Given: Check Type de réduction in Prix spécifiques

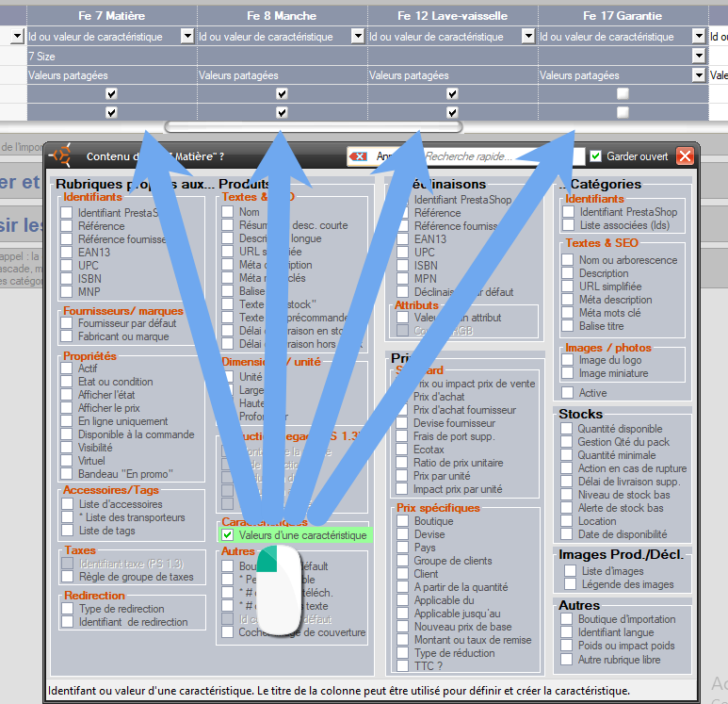Looking at the screenshot, I should click(x=401, y=653).
